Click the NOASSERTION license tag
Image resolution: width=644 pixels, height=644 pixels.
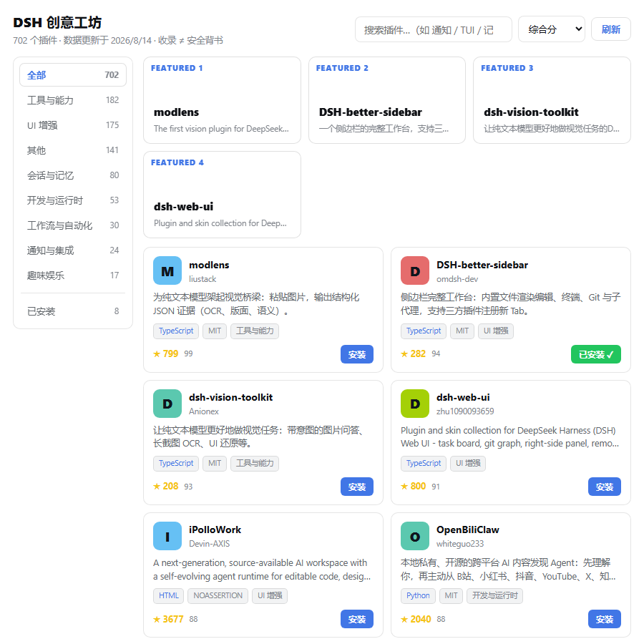(x=218, y=595)
